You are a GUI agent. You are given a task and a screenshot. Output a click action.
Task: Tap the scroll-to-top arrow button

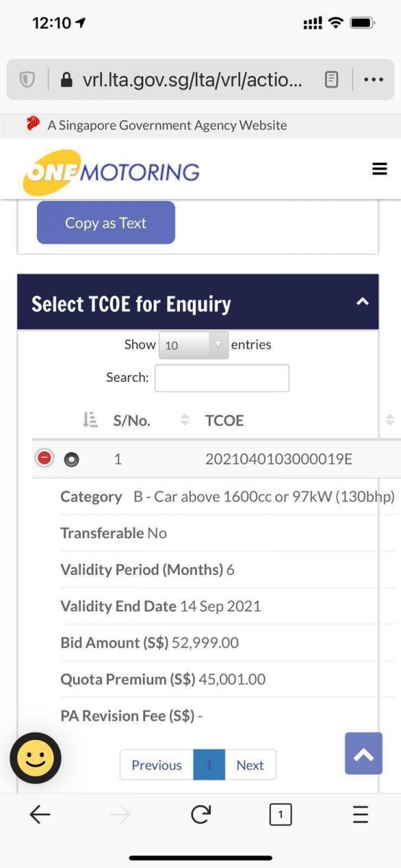click(363, 754)
